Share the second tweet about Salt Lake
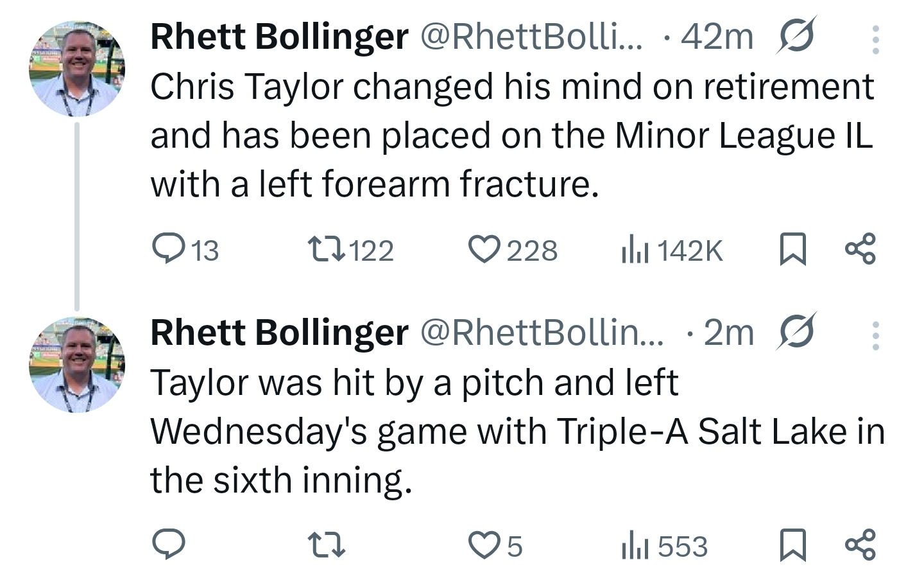This screenshot has height=569, width=924. 860,545
